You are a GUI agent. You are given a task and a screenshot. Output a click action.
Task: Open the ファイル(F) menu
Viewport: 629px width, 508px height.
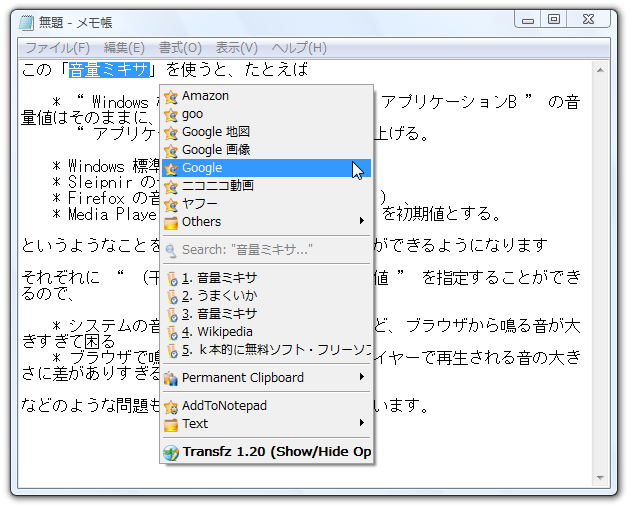click(x=58, y=48)
